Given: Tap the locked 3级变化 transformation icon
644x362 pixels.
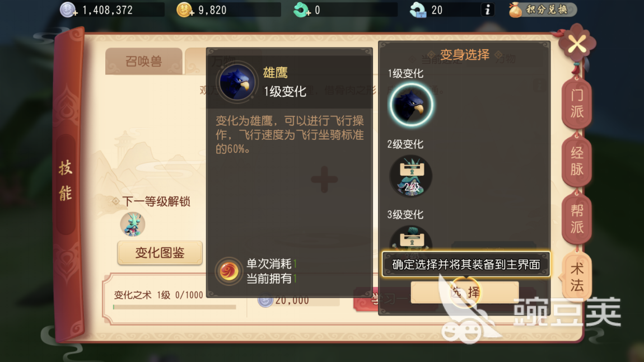Looking at the screenshot, I should click(410, 238).
